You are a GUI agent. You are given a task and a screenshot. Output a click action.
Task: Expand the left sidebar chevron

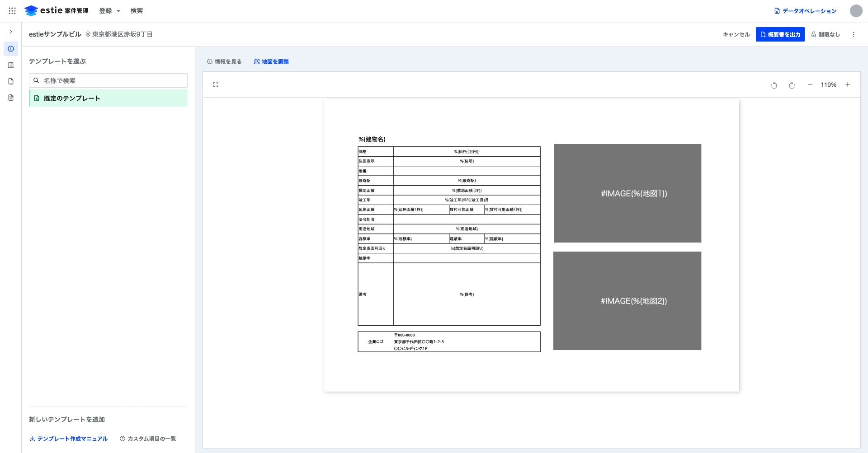coord(11,32)
